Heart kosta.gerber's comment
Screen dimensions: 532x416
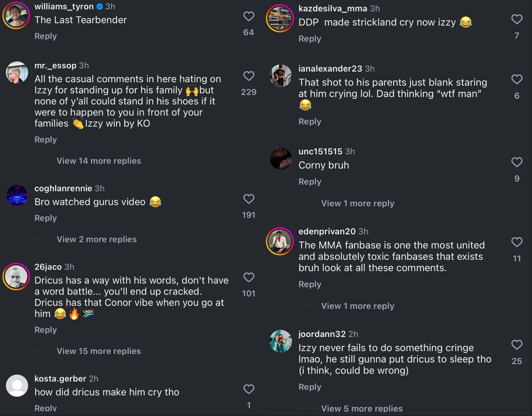click(x=249, y=389)
